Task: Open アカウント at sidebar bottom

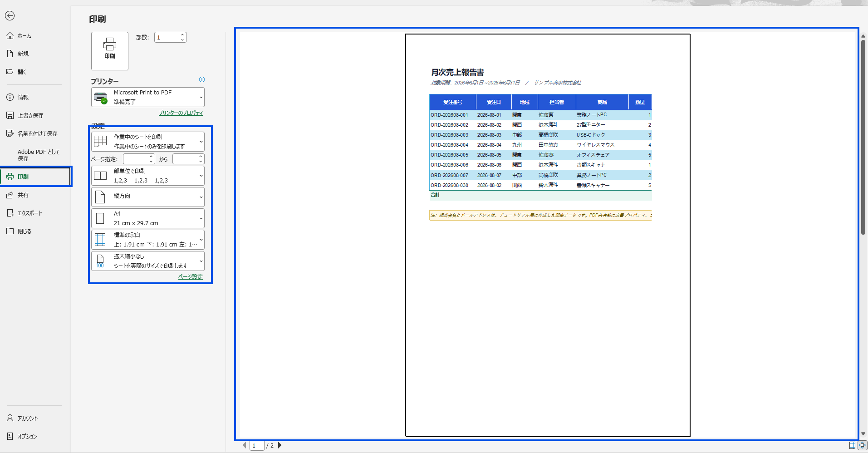Action: [x=35, y=418]
